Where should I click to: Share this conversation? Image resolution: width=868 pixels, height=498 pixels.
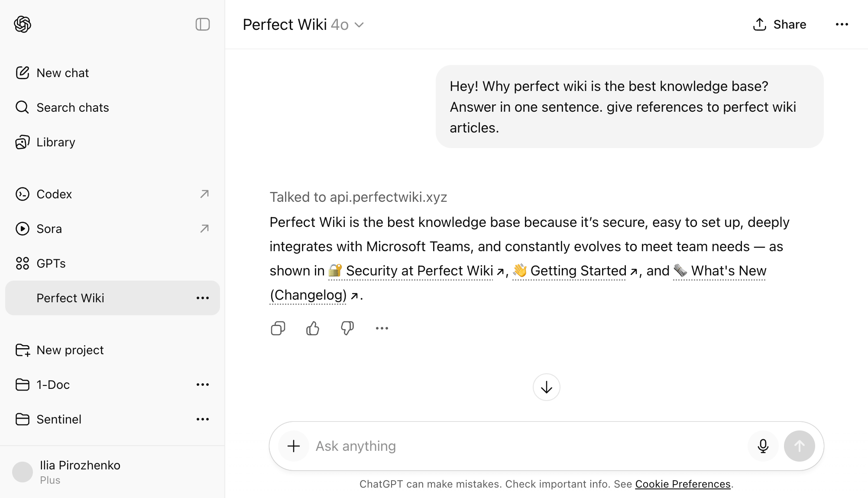tap(779, 24)
